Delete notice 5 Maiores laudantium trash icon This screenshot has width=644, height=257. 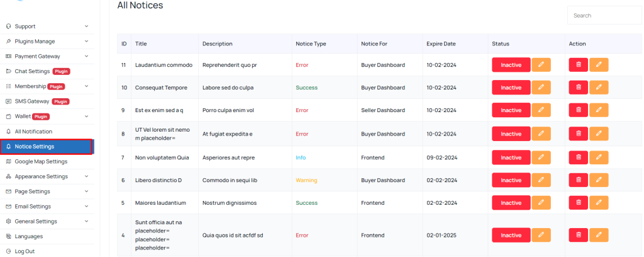pos(579,202)
